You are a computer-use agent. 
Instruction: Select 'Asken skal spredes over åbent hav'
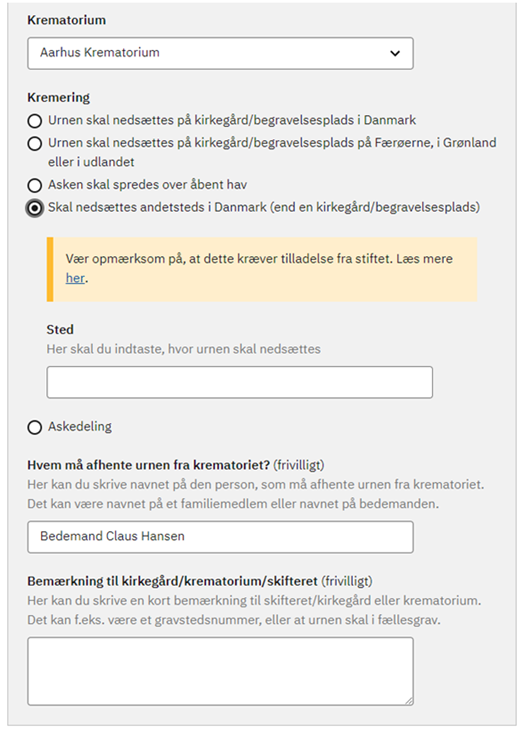point(35,185)
